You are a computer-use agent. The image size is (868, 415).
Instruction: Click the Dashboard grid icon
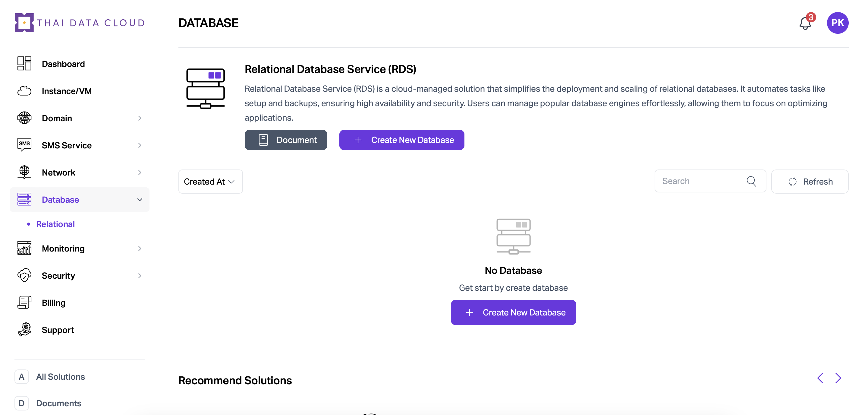[24, 63]
